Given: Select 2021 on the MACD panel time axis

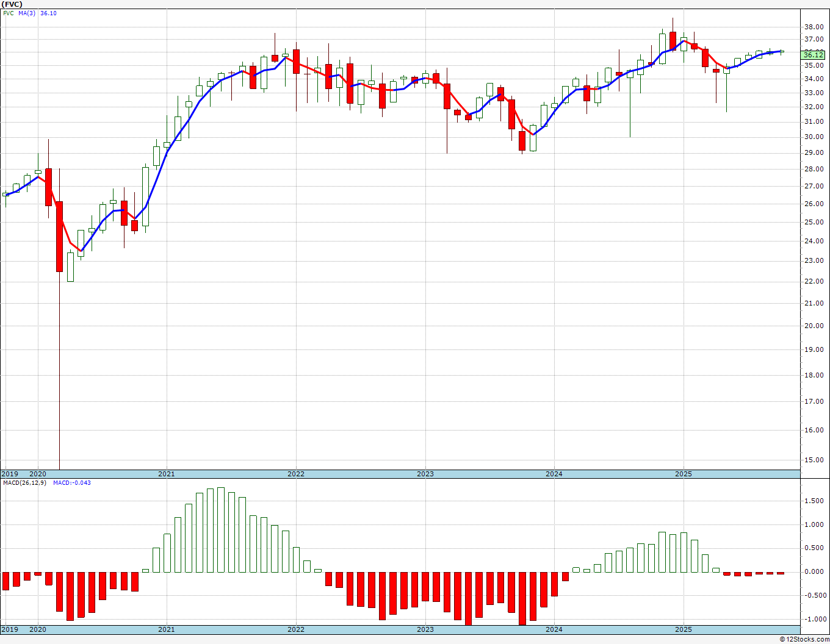Looking at the screenshot, I should click(167, 629).
